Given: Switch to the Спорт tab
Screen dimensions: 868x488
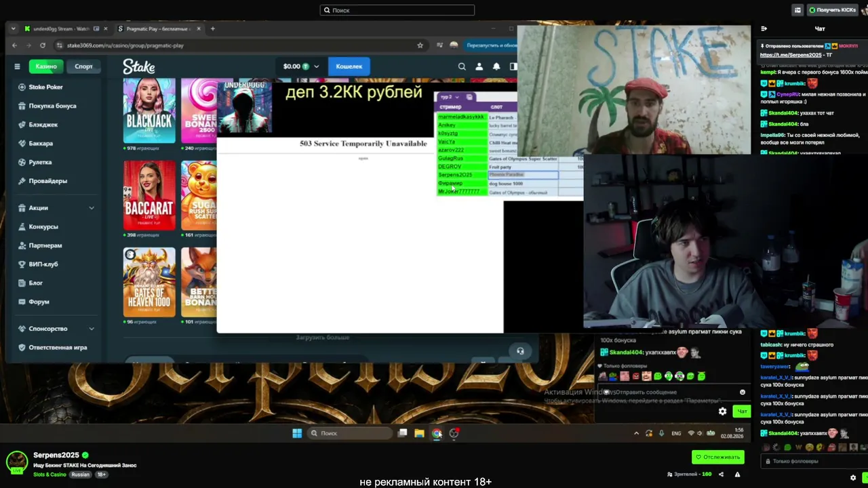Looking at the screenshot, I should (83, 66).
